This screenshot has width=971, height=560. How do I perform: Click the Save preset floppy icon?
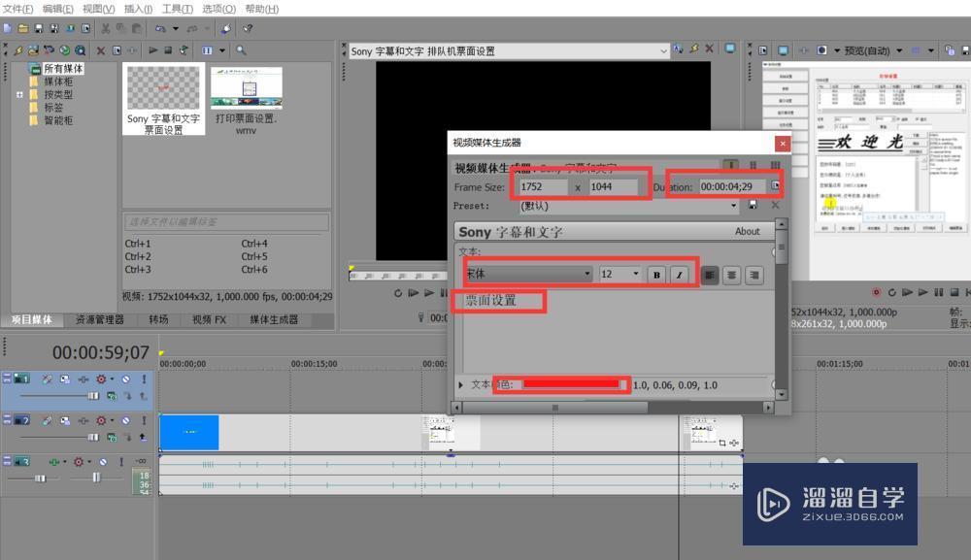click(753, 205)
